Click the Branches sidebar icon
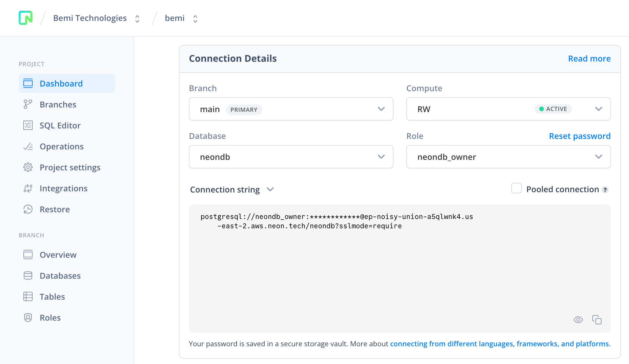 click(x=28, y=105)
